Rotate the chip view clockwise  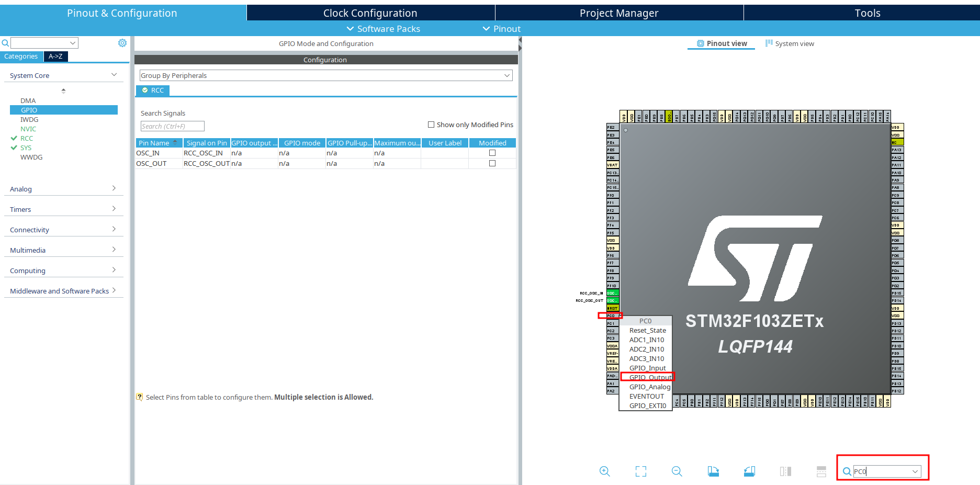pos(713,471)
